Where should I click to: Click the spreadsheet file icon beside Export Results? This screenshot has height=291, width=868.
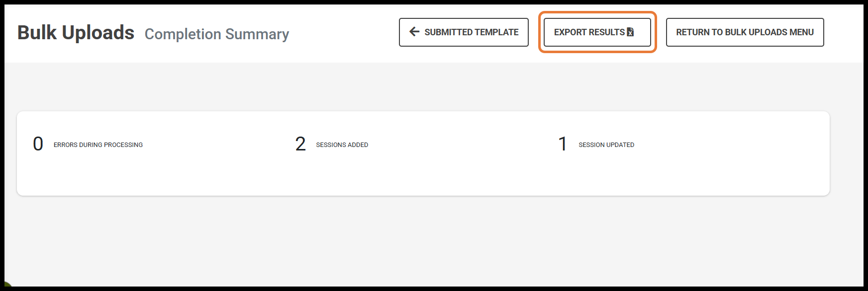coord(630,32)
